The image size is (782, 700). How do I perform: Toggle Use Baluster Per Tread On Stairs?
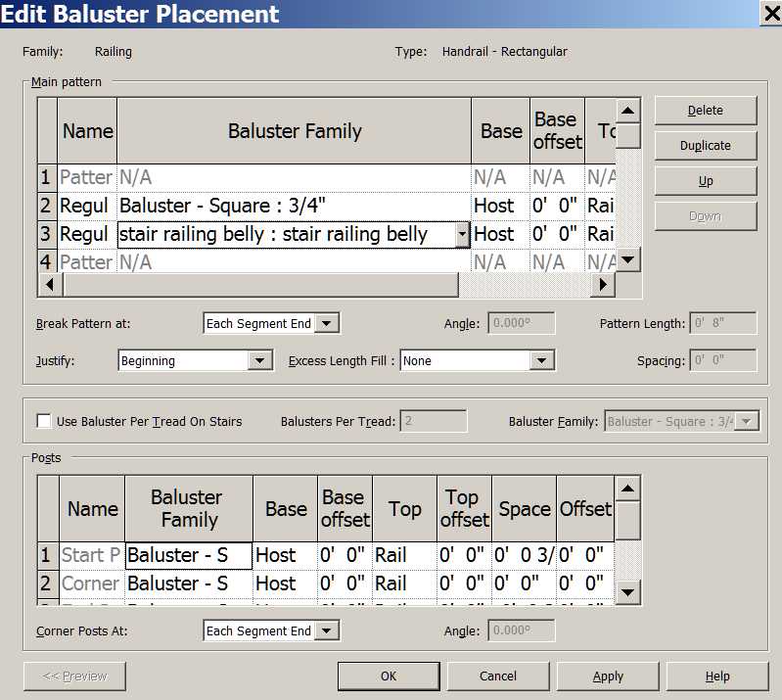pyautogui.click(x=44, y=422)
